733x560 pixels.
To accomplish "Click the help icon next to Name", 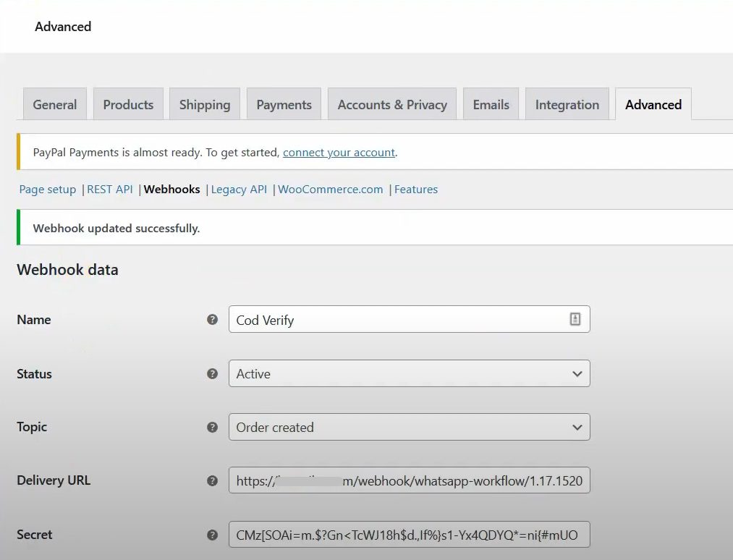I will 212,319.
